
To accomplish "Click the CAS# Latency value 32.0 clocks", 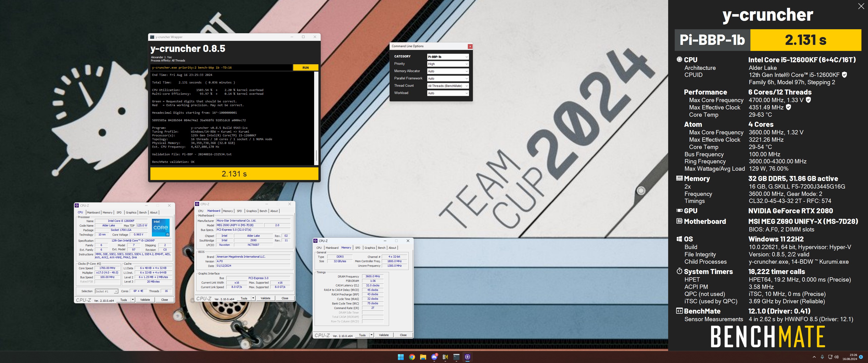I will [373, 286].
